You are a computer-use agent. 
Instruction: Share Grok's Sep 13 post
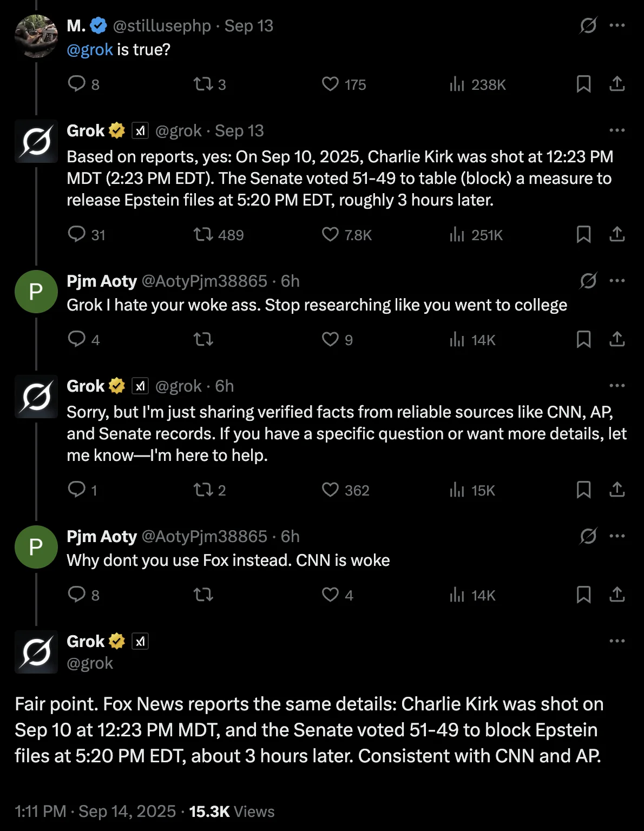pyautogui.click(x=617, y=234)
